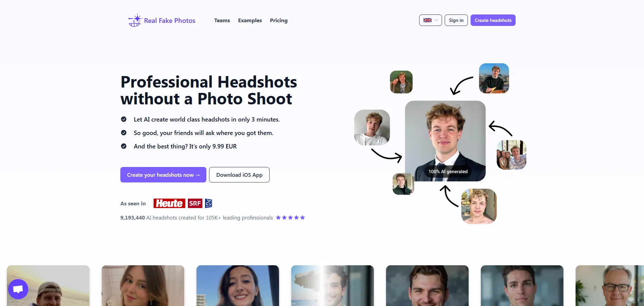Click the SRF press logo

[x=195, y=203]
